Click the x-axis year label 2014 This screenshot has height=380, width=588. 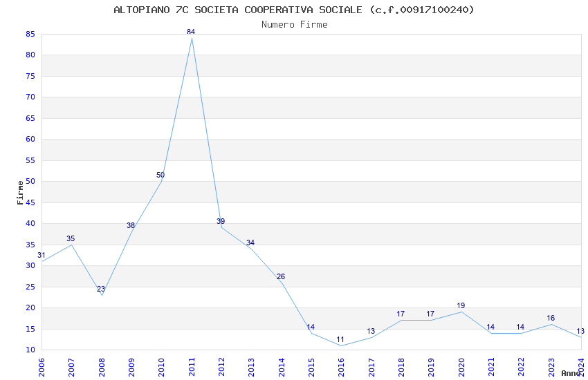coord(282,368)
